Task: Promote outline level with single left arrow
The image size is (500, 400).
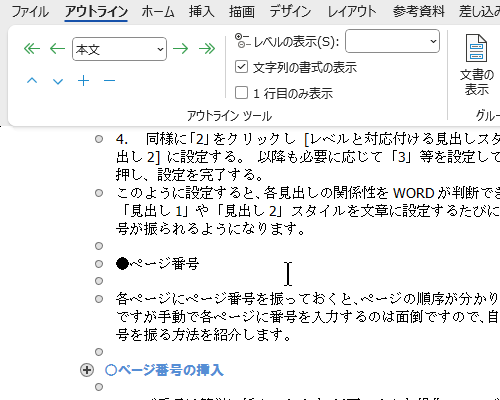Action: click(57, 49)
